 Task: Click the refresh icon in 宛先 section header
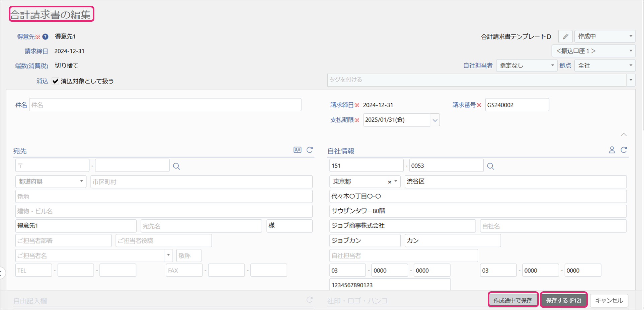tap(310, 150)
